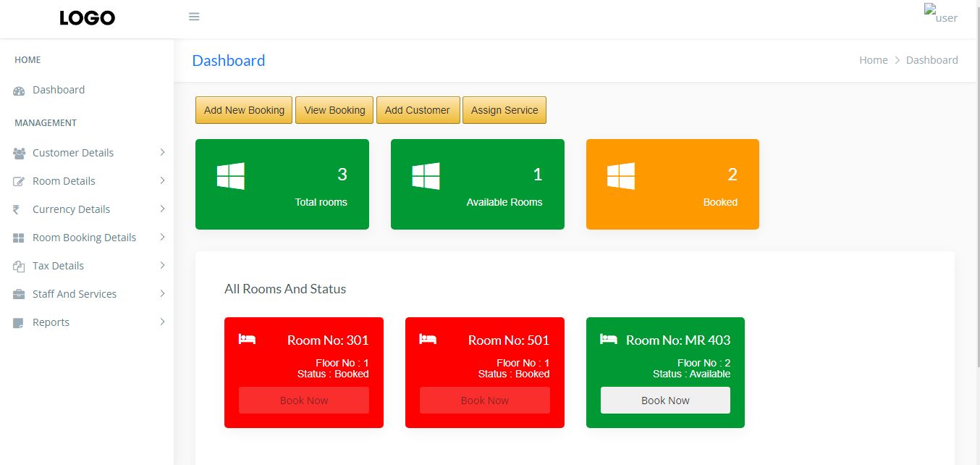Image resolution: width=980 pixels, height=465 pixels.
Task: Expand the Room Details submenu arrow
Action: tap(162, 180)
